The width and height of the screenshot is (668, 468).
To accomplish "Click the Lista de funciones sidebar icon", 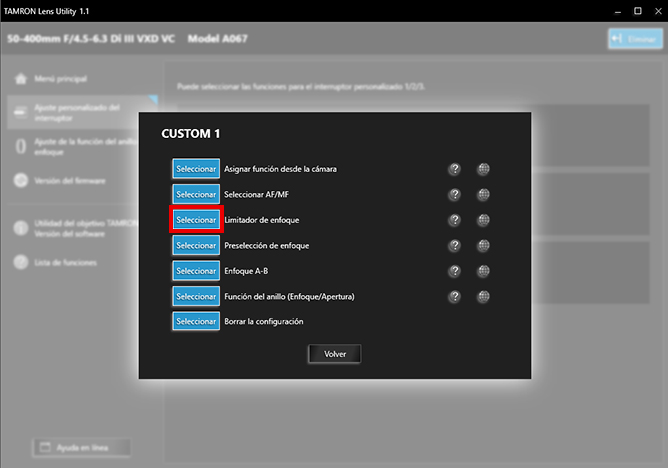I will 20,262.
